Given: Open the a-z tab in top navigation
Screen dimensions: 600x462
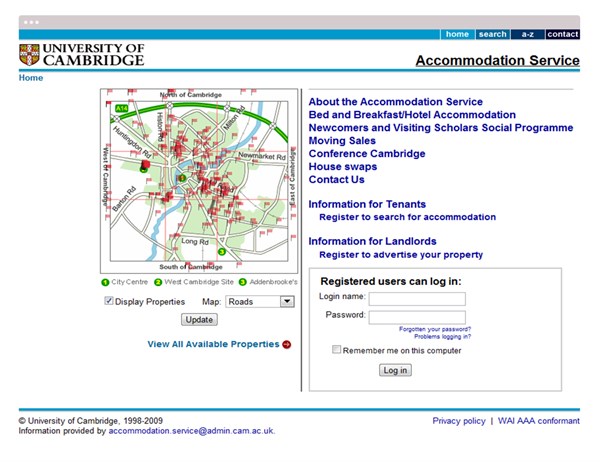Looking at the screenshot, I should point(527,34).
